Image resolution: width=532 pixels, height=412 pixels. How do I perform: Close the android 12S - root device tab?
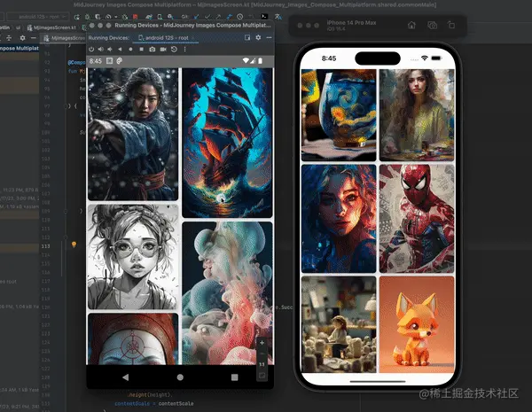click(193, 38)
